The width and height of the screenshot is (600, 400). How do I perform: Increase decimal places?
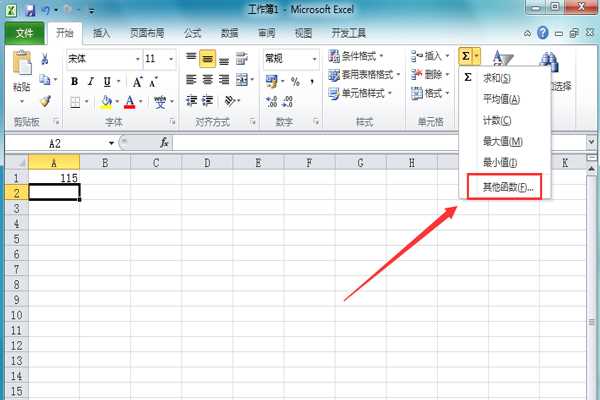pos(271,102)
